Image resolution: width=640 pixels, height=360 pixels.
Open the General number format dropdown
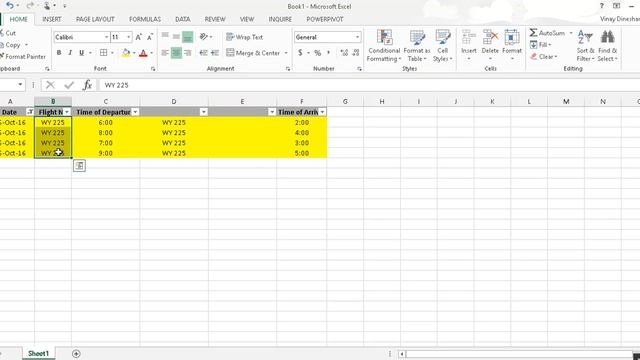(x=357, y=37)
